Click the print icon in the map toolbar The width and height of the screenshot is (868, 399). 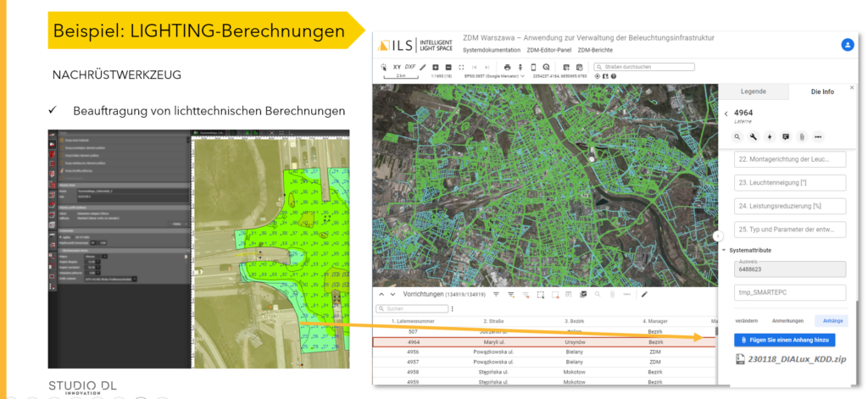pos(507,67)
